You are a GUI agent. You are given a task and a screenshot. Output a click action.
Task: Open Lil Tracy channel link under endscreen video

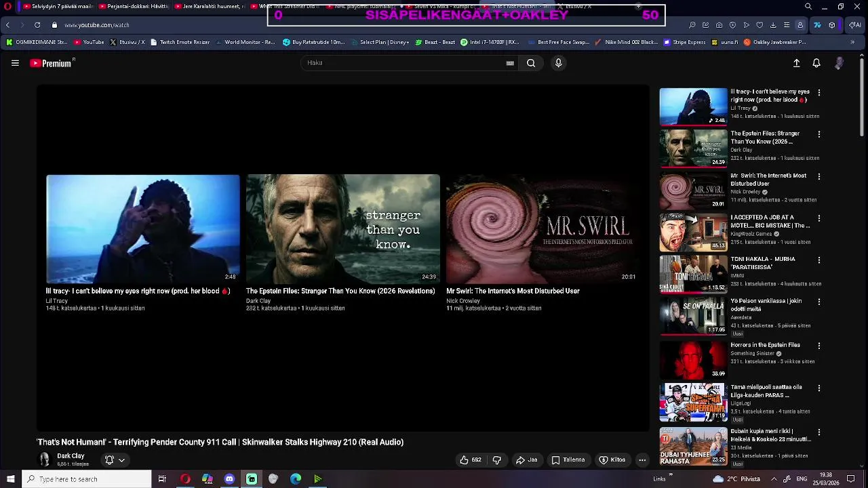(x=57, y=301)
